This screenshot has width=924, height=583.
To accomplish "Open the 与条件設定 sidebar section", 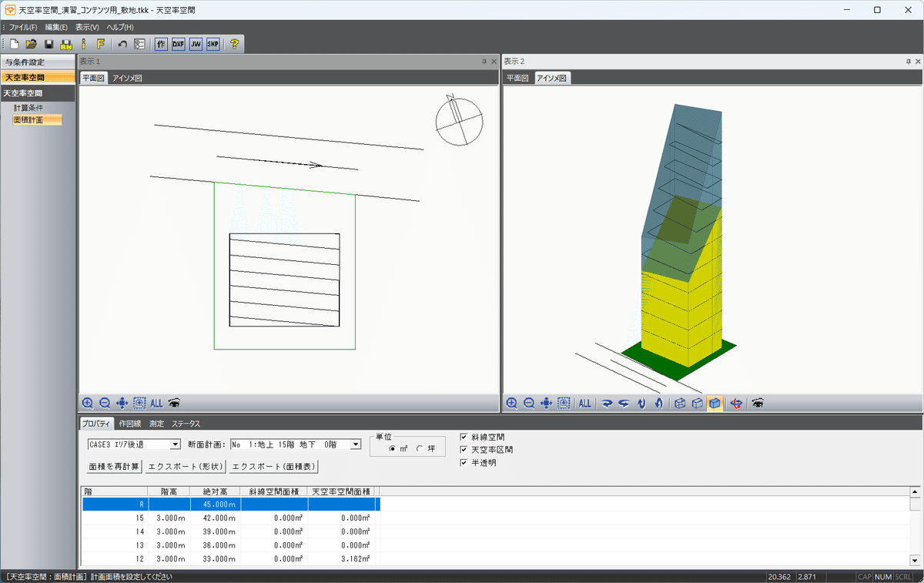I will click(38, 62).
